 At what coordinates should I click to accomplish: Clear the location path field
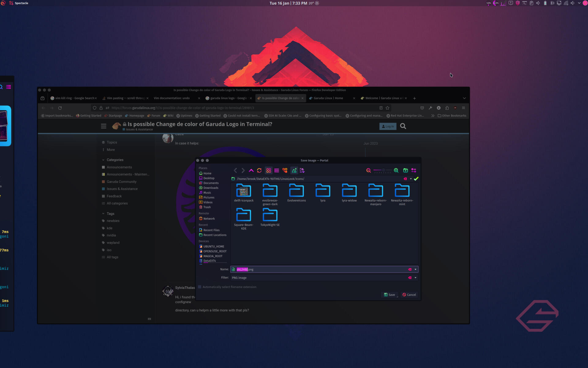click(x=405, y=179)
